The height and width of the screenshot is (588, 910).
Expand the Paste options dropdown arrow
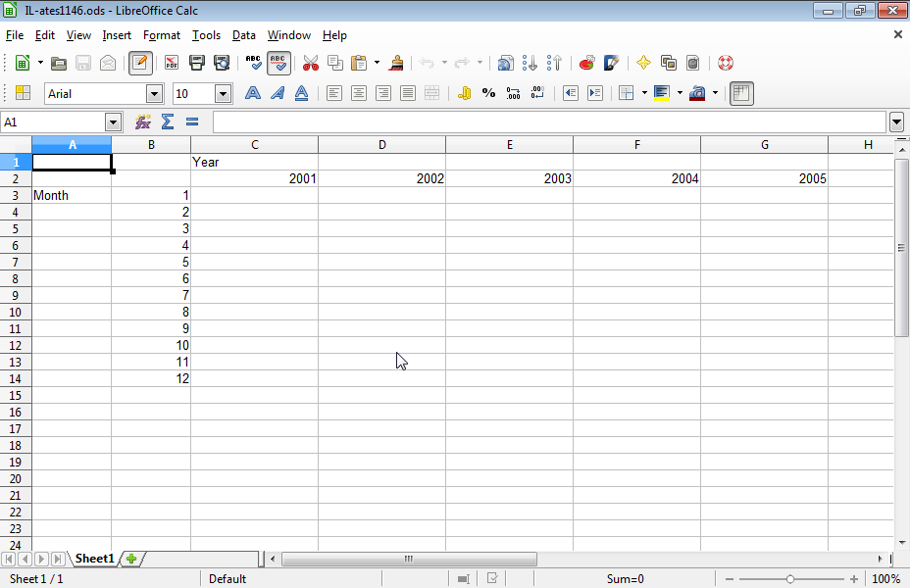(x=377, y=63)
